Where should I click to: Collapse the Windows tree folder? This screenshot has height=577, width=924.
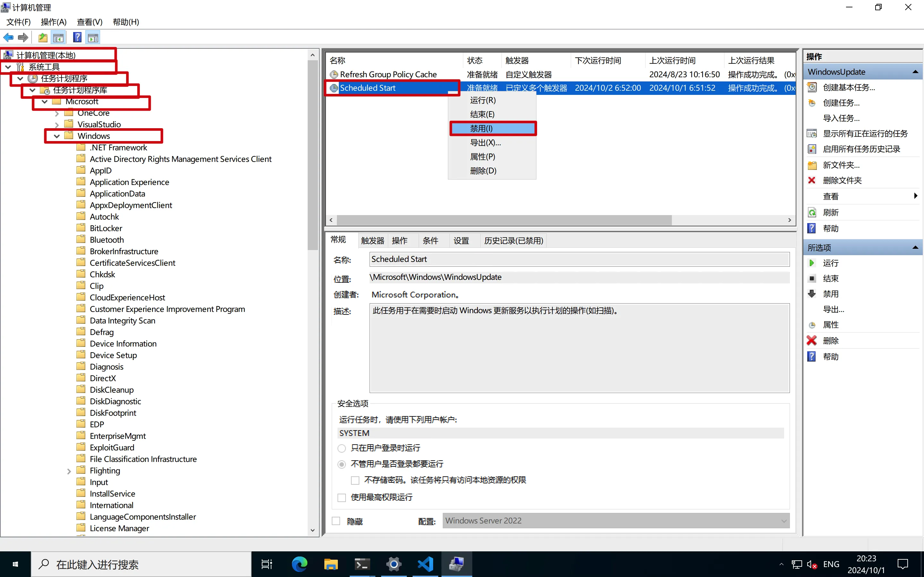click(57, 136)
